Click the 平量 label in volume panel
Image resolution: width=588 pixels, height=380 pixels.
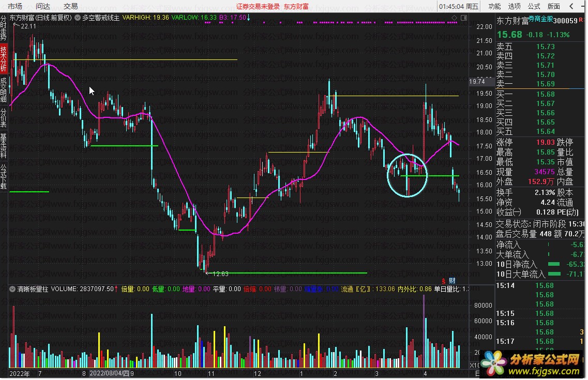click(219, 289)
